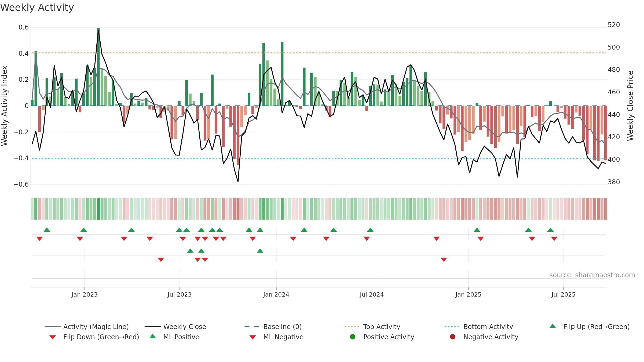Click Flip Down red triangle legend icon
This screenshot has height=362, width=644.
(x=53, y=337)
